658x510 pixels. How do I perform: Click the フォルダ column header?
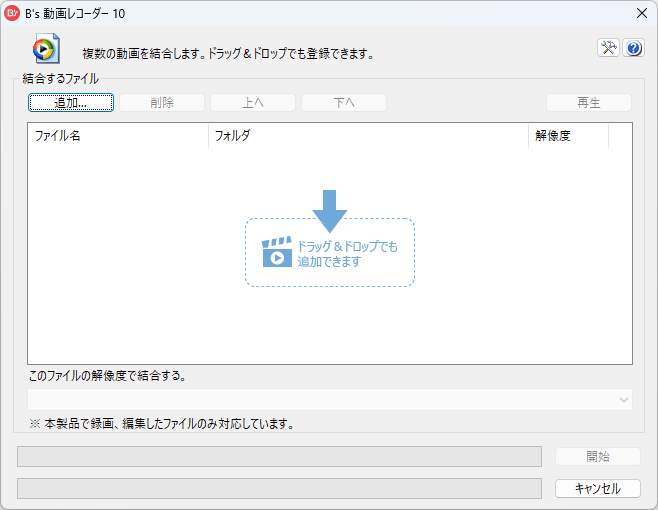pos(367,136)
